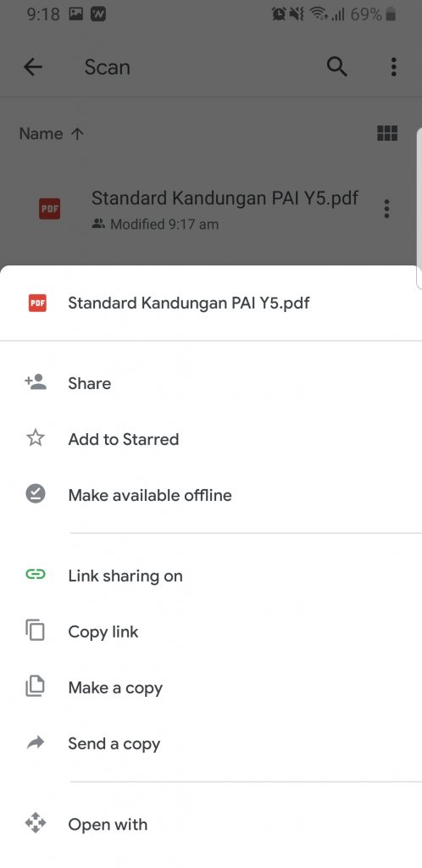Screen dimensions: 422x868
Task: Tap the star icon for Add to Starred
Action: click(36, 438)
